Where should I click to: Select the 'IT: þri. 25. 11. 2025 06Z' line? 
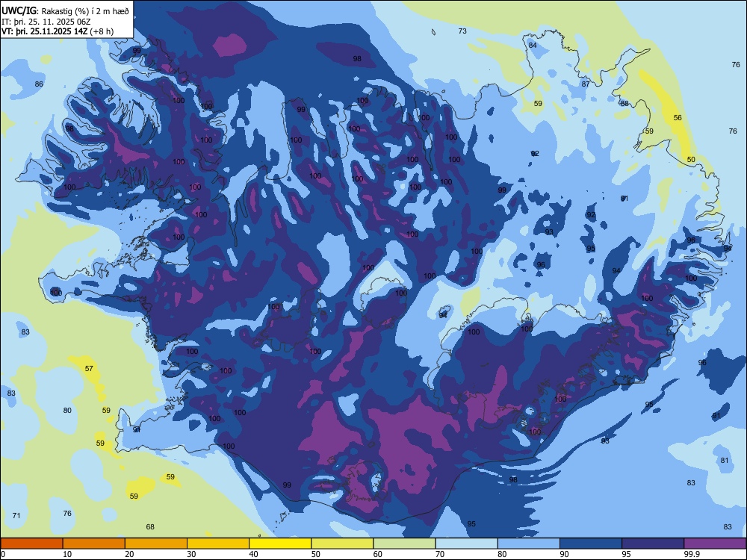click(x=47, y=22)
